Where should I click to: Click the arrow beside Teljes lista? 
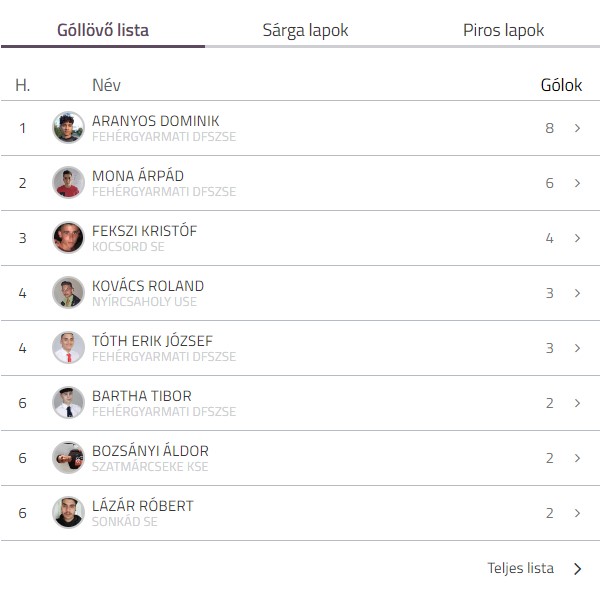click(x=578, y=569)
